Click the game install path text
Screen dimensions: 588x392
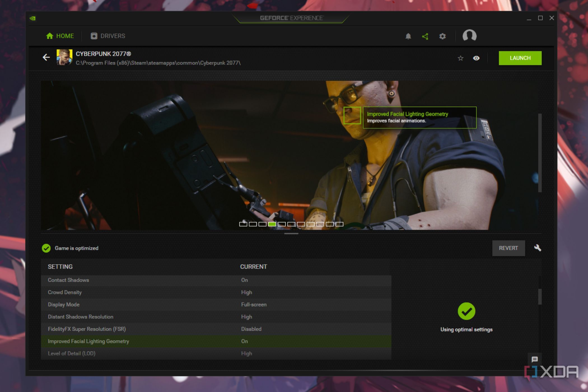tap(158, 63)
